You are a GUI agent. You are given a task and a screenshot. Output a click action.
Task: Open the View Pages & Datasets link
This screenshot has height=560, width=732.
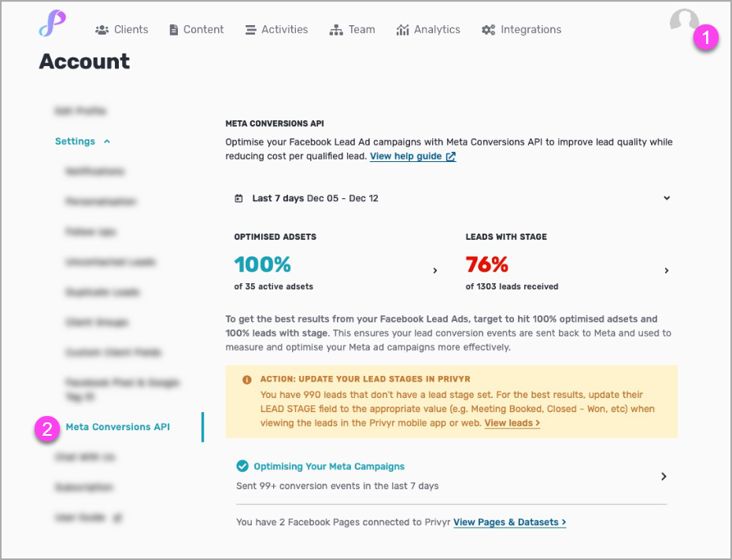(509, 522)
